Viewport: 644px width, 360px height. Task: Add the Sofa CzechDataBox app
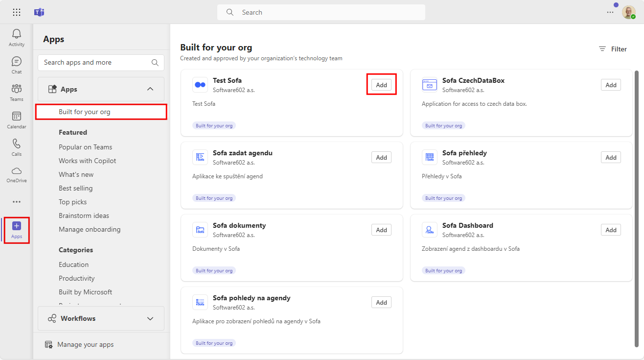tap(611, 85)
